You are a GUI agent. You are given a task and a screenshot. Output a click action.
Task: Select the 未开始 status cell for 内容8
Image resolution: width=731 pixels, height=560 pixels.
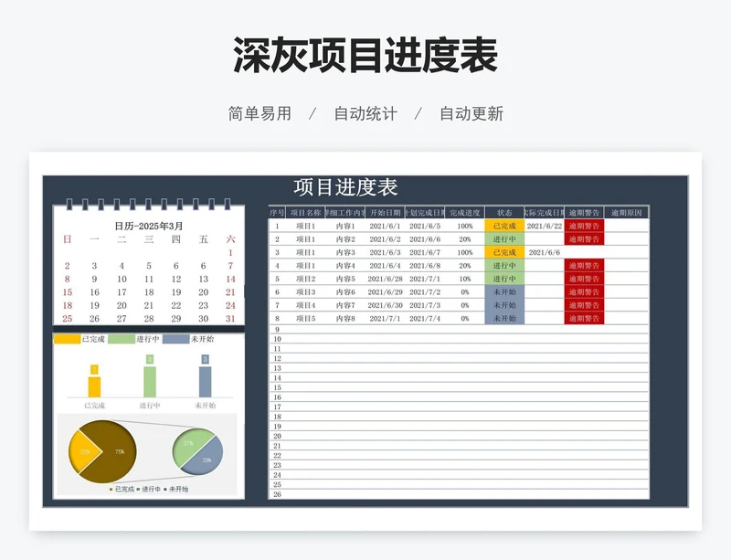(x=504, y=319)
